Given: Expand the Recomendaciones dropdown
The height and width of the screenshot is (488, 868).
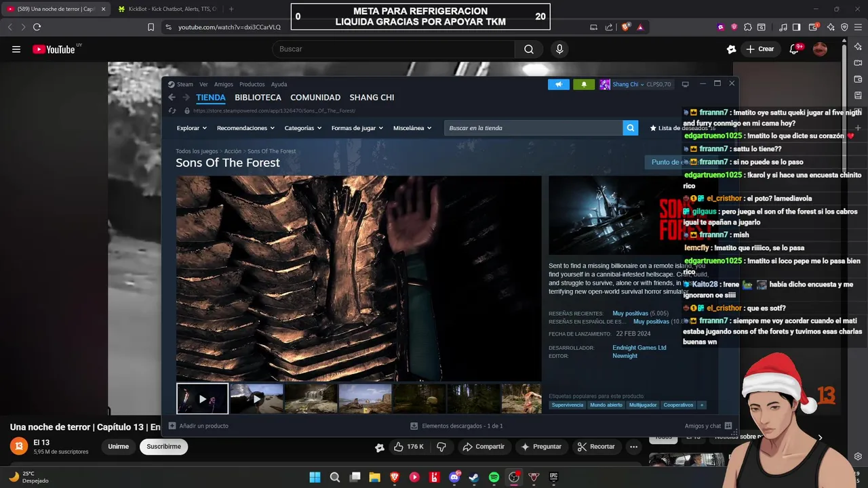Looking at the screenshot, I should [x=245, y=128].
